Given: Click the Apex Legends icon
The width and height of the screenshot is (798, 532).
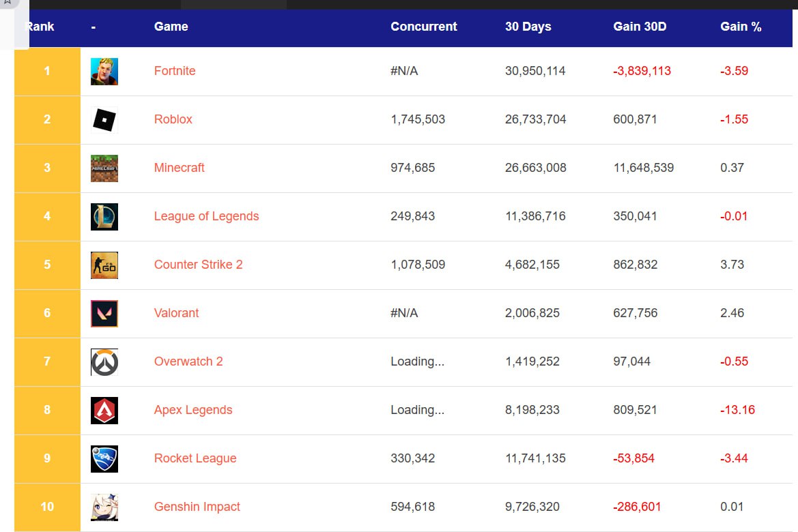Looking at the screenshot, I should tap(104, 411).
